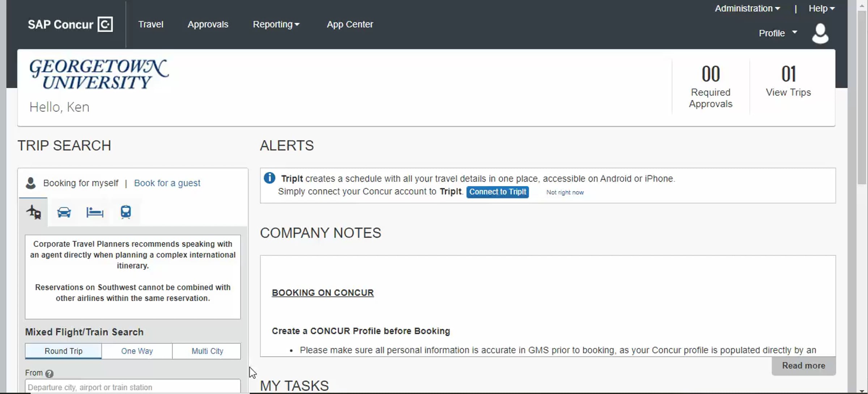868x394 pixels.
Task: Click the page vertical scrollbar thumb
Action: (862, 98)
